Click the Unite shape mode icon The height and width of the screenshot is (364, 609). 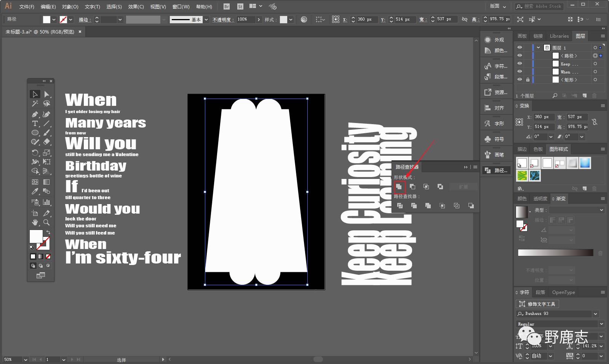tap(399, 187)
